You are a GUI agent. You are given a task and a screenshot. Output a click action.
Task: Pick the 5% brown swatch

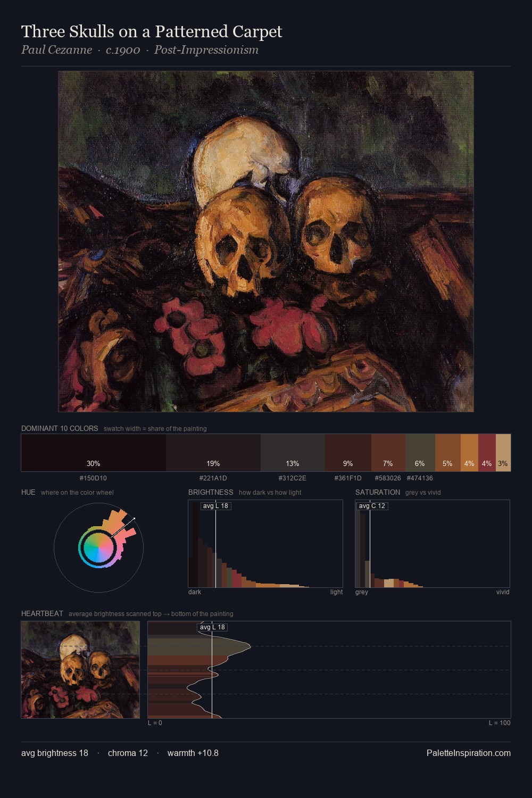[x=448, y=453]
